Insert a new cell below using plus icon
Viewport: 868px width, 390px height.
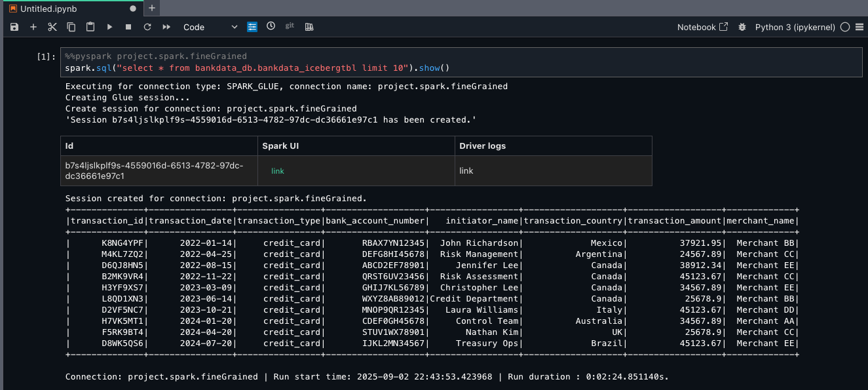[x=33, y=27]
